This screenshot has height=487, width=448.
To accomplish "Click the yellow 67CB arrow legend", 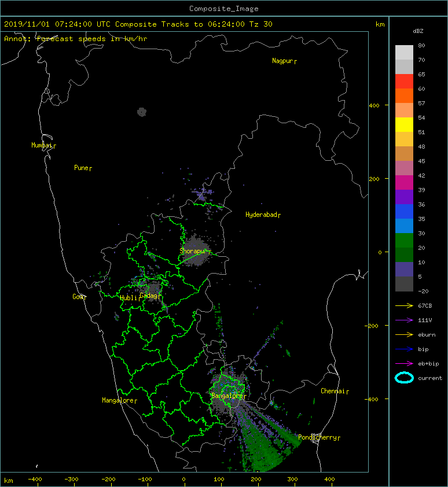I will (404, 306).
